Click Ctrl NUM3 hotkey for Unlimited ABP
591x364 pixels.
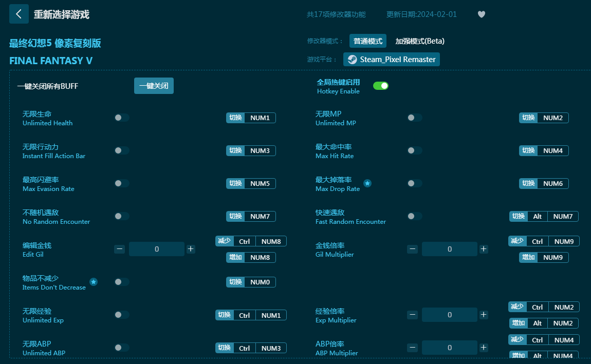pyautogui.click(x=251, y=348)
